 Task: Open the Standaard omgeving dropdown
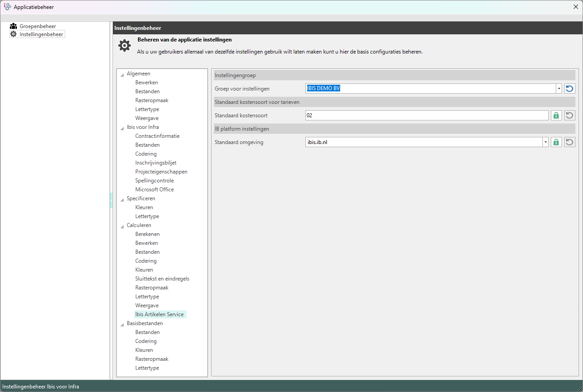[545, 142]
